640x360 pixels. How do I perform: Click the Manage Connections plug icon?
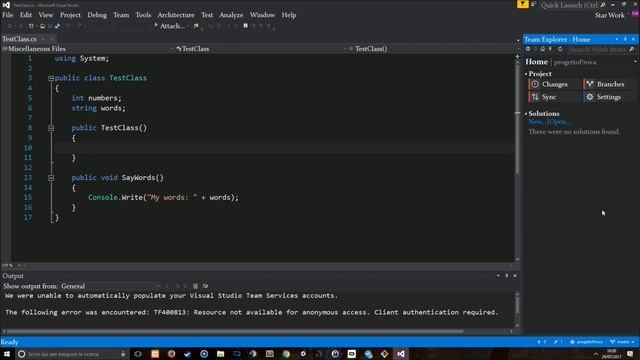click(550, 49)
